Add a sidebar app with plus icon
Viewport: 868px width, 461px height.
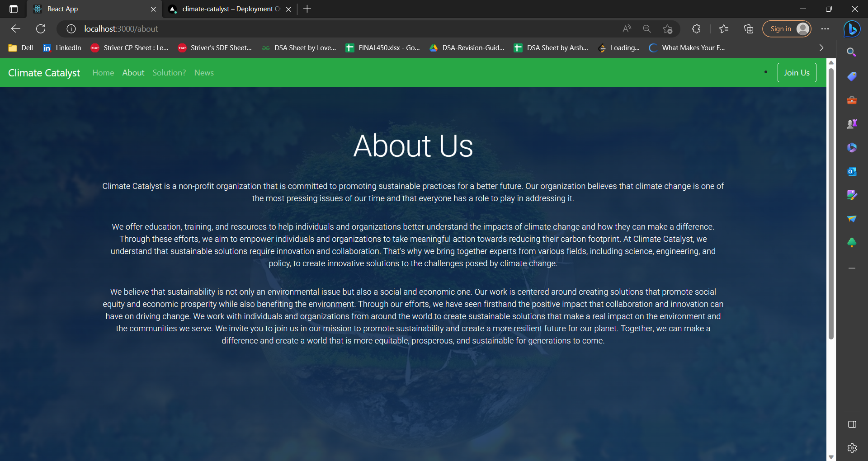852,268
